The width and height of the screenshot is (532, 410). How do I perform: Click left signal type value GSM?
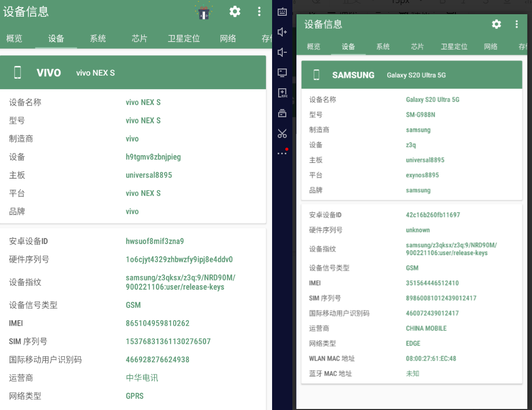(x=133, y=305)
